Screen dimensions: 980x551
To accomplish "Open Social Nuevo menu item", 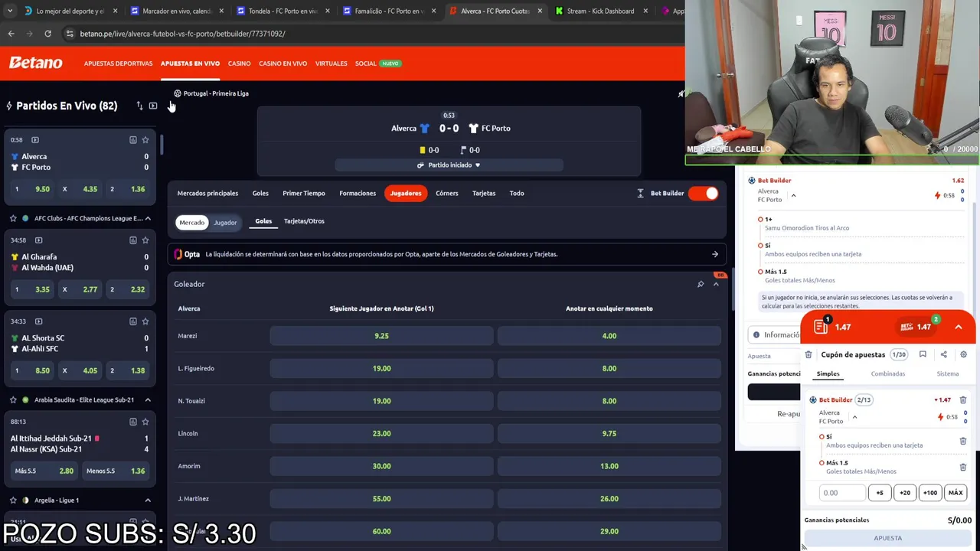I will (377, 64).
